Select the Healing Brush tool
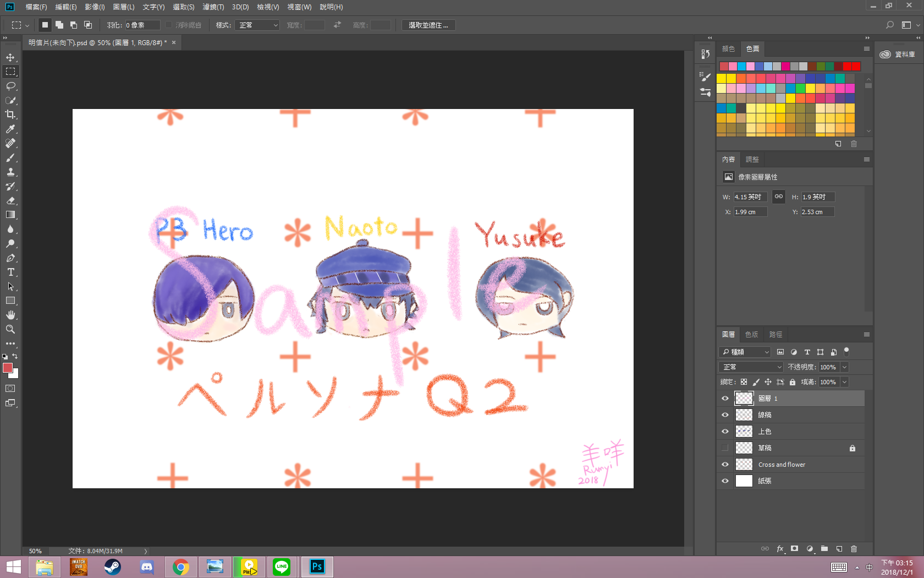Image resolution: width=924 pixels, height=578 pixels. tap(10, 143)
